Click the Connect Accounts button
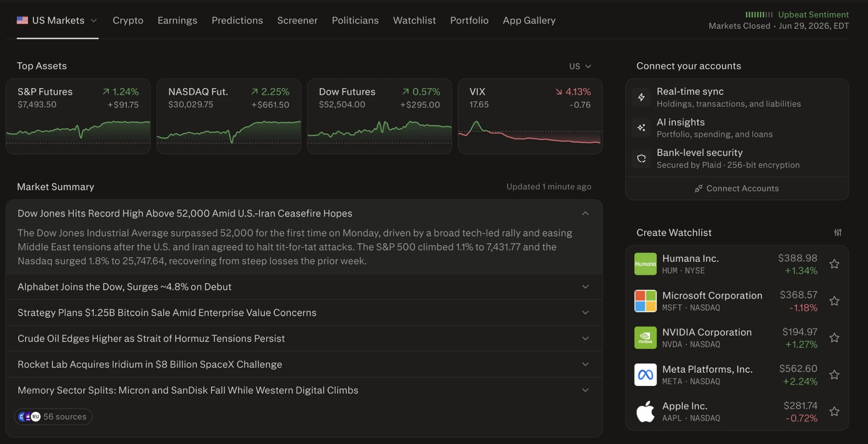868x444 pixels. [x=737, y=188]
